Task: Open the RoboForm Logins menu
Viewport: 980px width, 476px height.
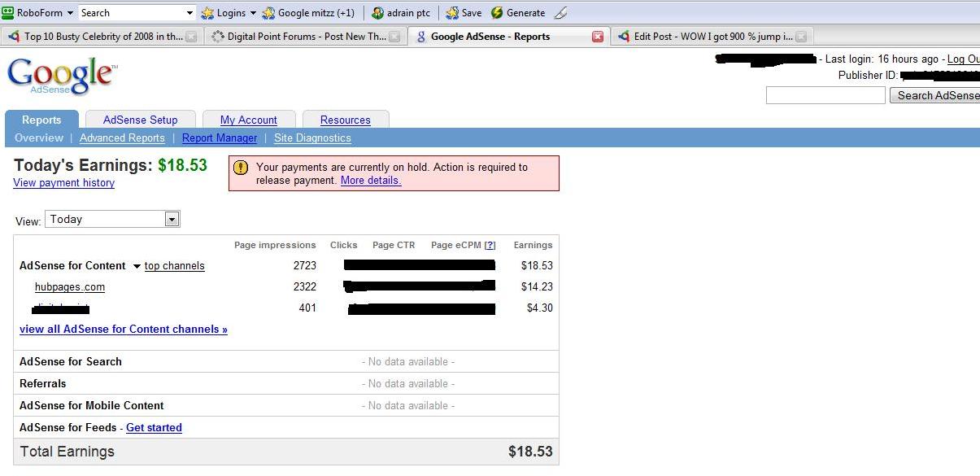Action: (229, 13)
